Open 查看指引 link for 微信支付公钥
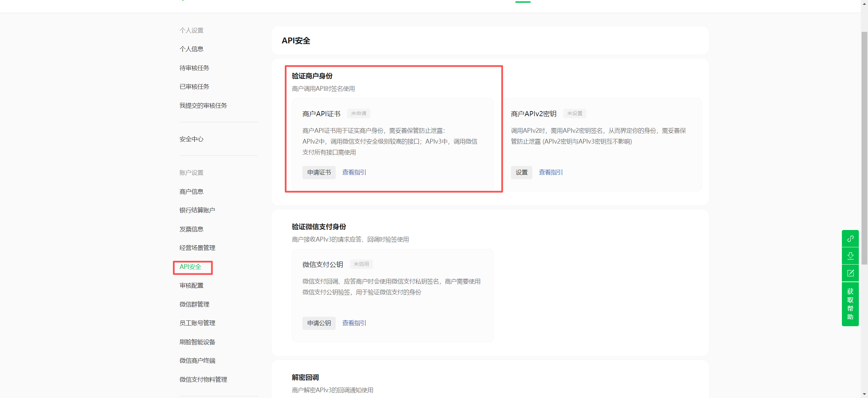This screenshot has height=398, width=868. pos(354,323)
